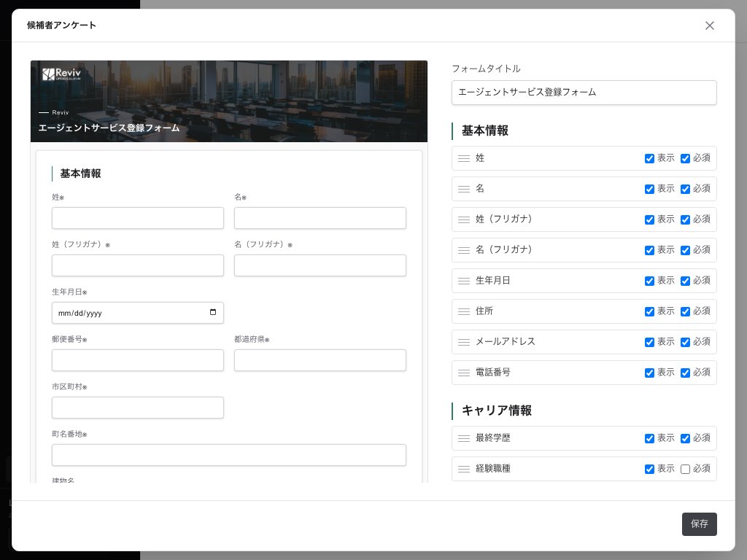
Task: Click the 保存 button
Action: 699,524
